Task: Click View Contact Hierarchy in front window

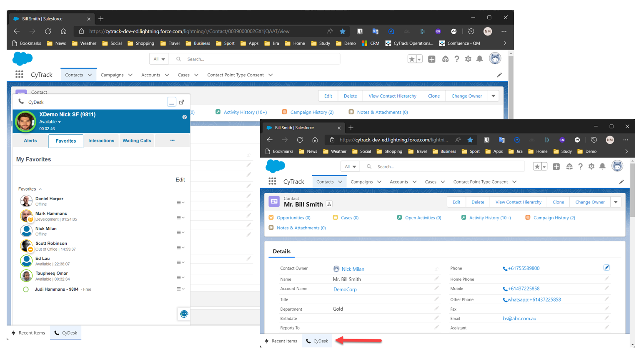Action: pos(518,202)
